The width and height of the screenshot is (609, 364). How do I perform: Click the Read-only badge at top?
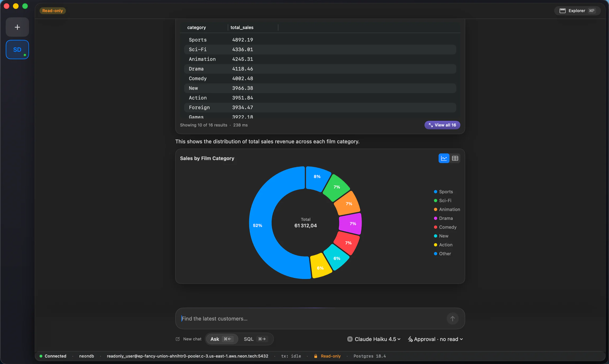click(x=53, y=11)
